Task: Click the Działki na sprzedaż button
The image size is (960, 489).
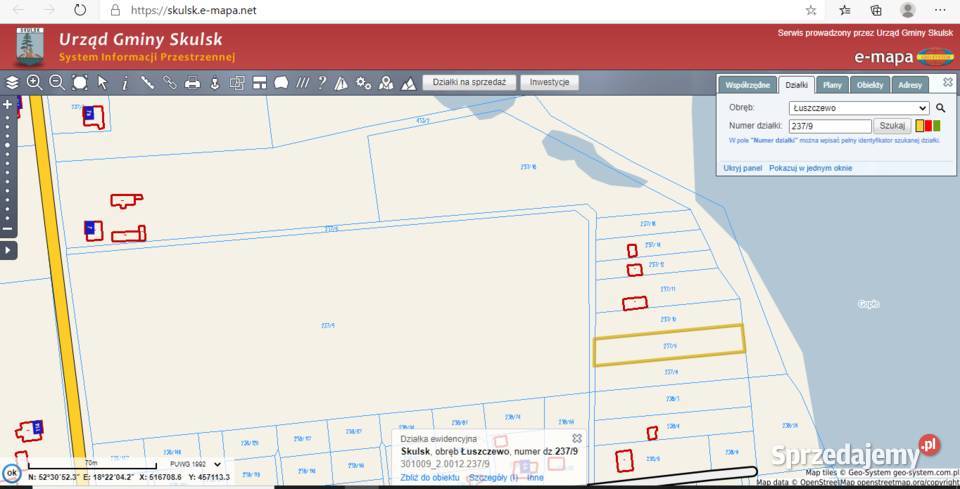Action: click(469, 83)
